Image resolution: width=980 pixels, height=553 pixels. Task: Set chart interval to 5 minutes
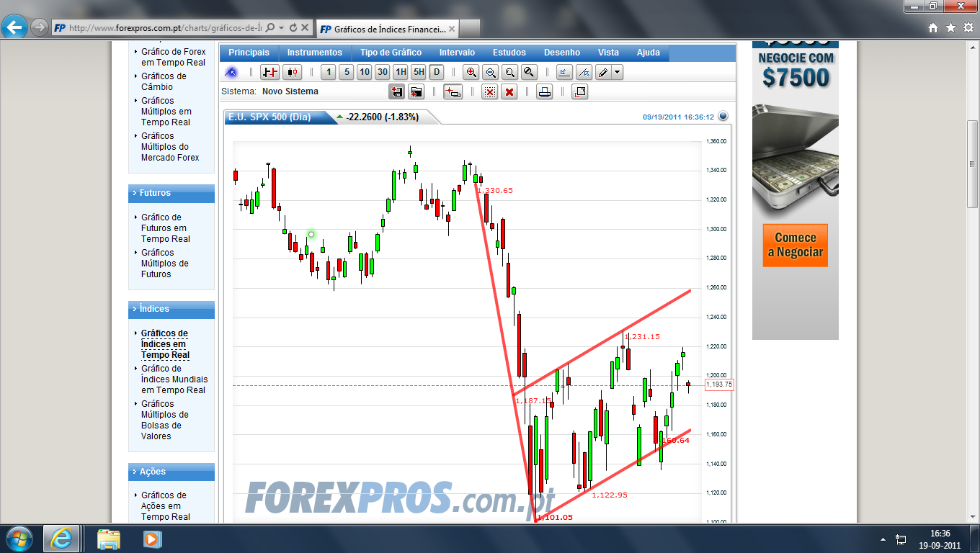[x=347, y=72]
